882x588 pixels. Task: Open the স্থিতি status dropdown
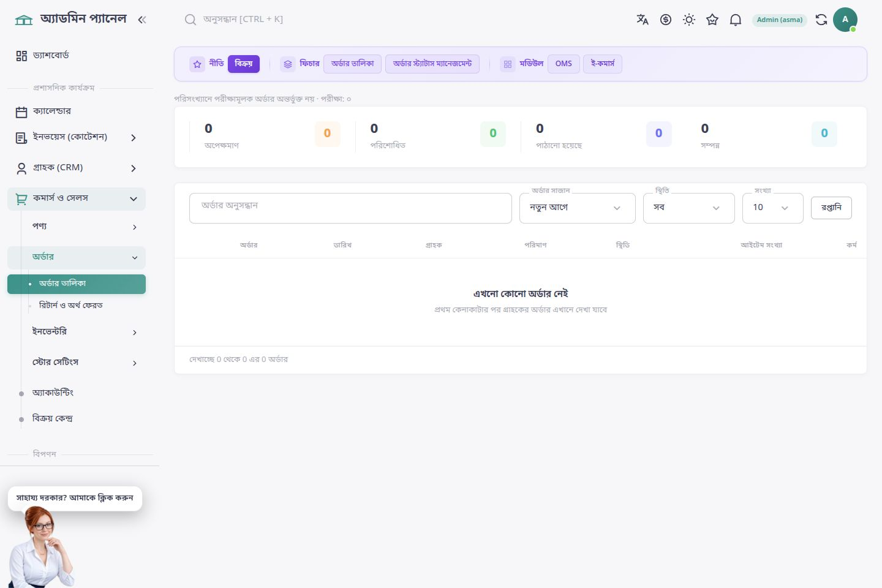click(689, 208)
